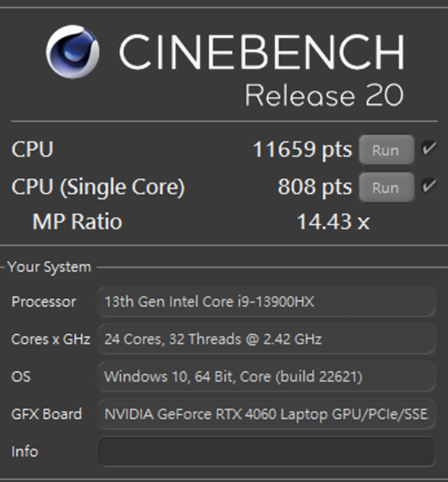Screen dimensions: 448x482
Task: Click the 808 pts single core score
Action: pyautogui.click(x=315, y=187)
